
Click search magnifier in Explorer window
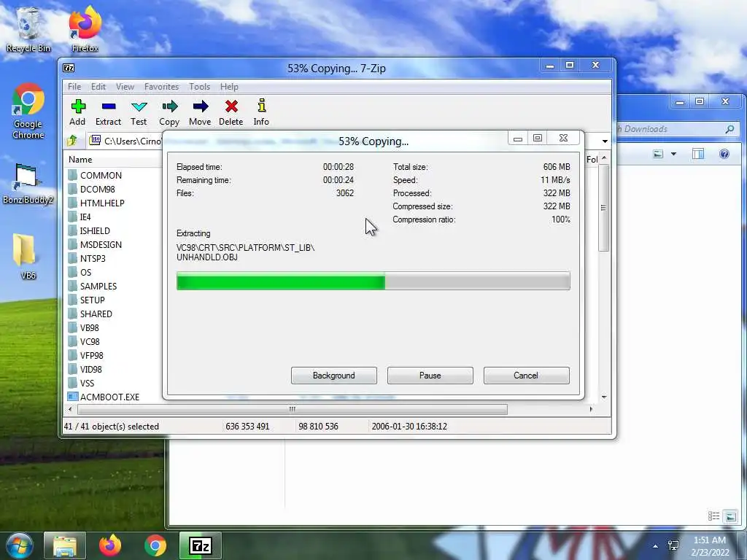[729, 129]
